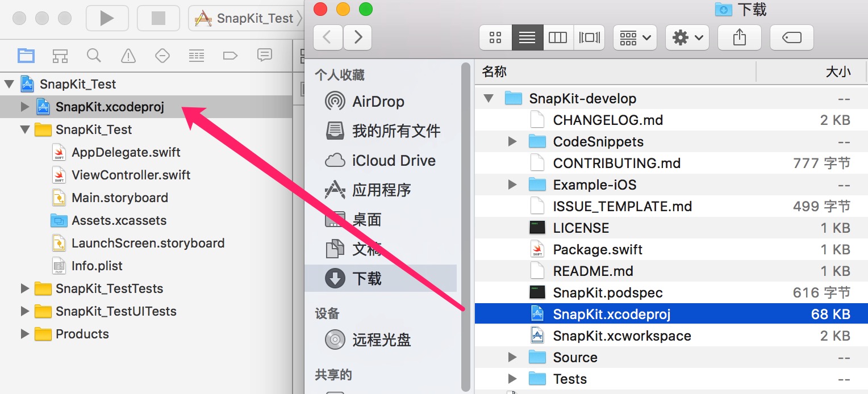The image size is (868, 394).
Task: Open the Breakpoint navigator icon
Action: [230, 55]
